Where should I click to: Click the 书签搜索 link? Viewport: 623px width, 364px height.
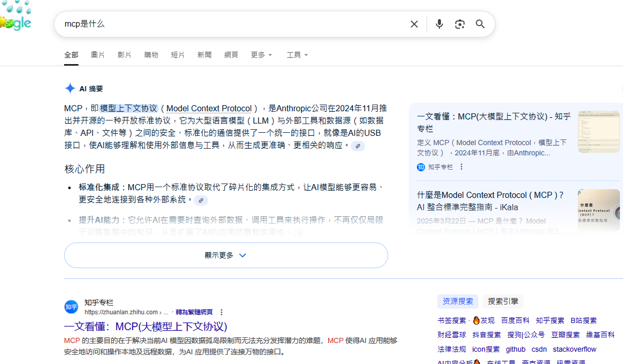(452, 320)
